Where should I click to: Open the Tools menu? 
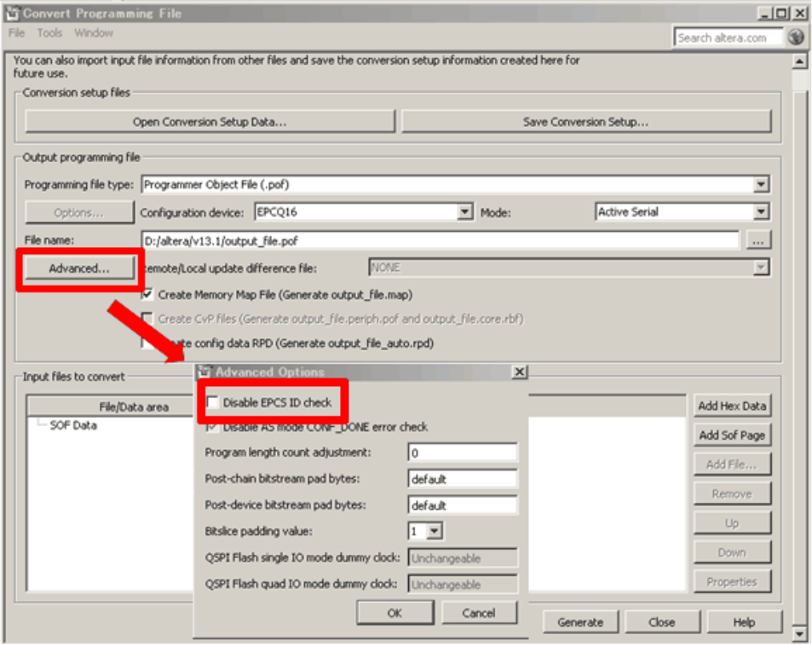coord(49,33)
